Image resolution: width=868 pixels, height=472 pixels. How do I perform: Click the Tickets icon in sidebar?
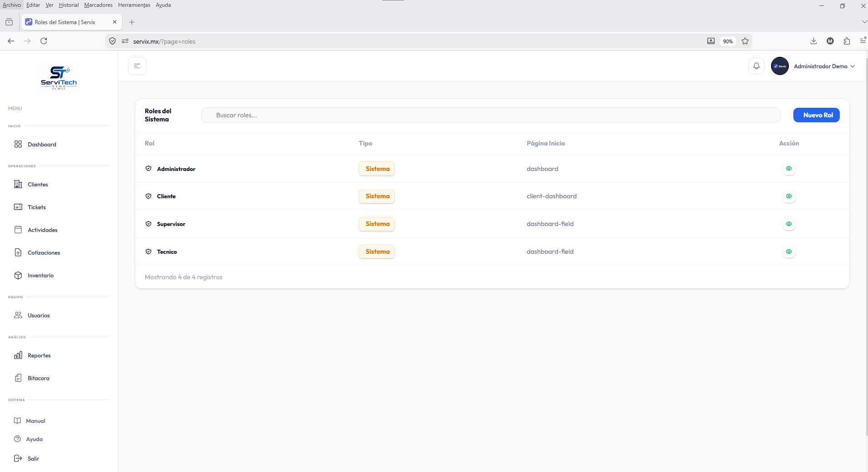18,207
